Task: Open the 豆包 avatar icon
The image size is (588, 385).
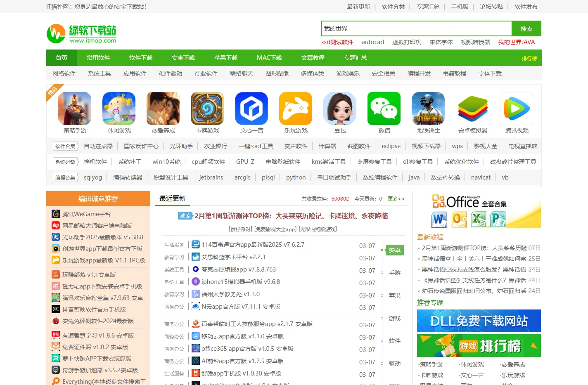Action: click(340, 109)
